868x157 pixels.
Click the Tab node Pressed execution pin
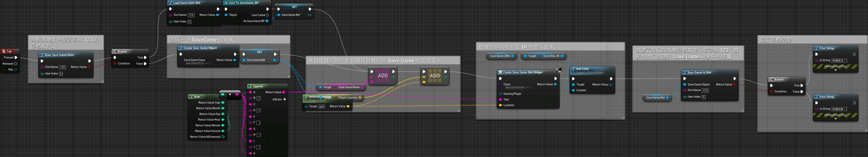[16, 58]
